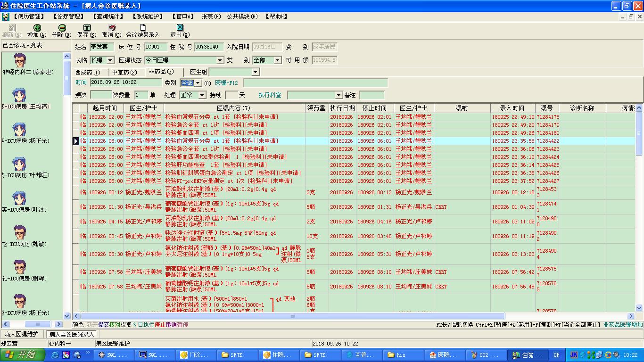
Task: Open the his folder in taskbar
Action: tap(404, 355)
